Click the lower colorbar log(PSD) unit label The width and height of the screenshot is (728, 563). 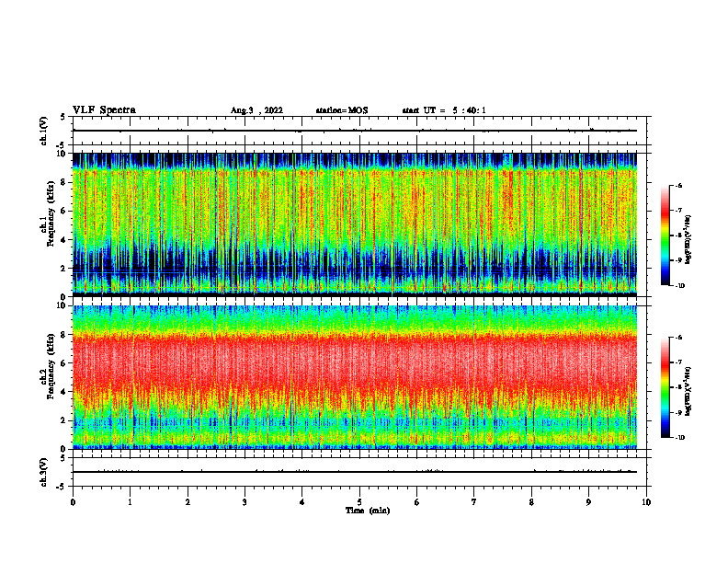point(688,392)
